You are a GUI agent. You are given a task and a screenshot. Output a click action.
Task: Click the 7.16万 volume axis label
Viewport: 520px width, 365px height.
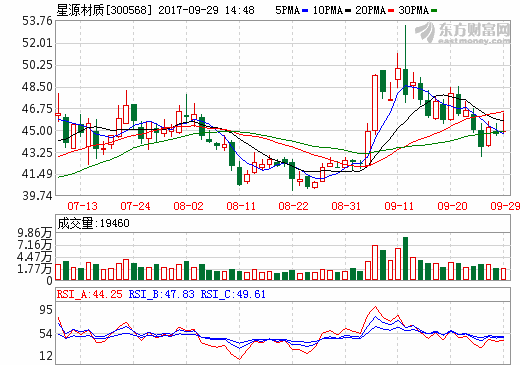click(x=35, y=245)
